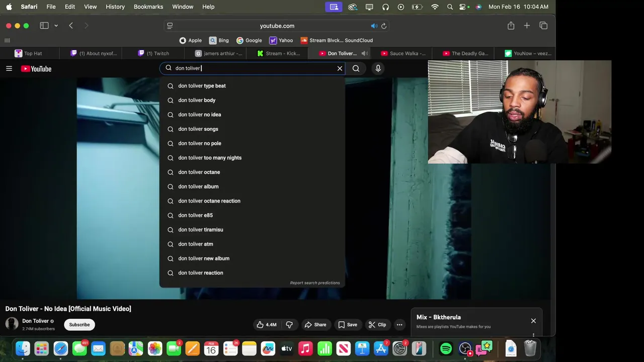Choose suggestion 'don toliver type beat'
Viewport: 644px width, 362px height.
click(252, 86)
